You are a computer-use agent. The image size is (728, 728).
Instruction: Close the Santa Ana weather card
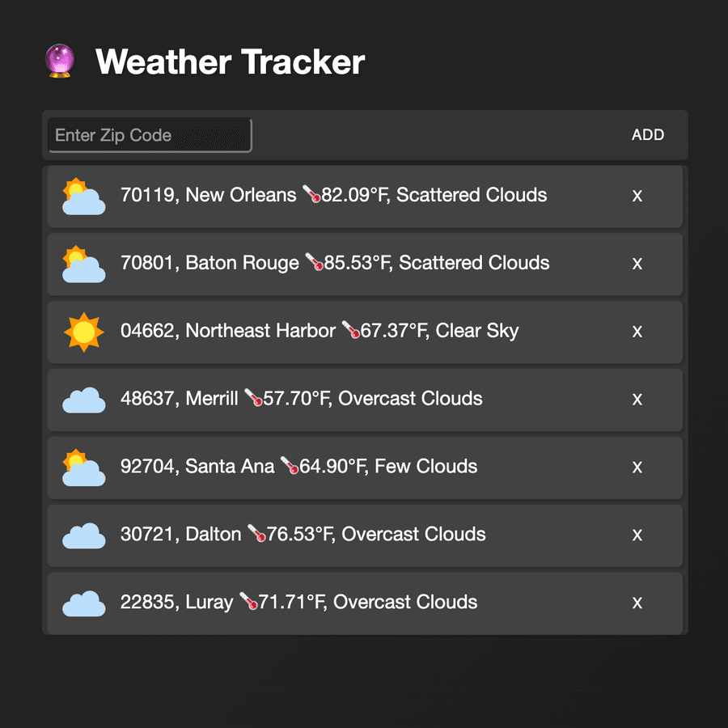637,468
